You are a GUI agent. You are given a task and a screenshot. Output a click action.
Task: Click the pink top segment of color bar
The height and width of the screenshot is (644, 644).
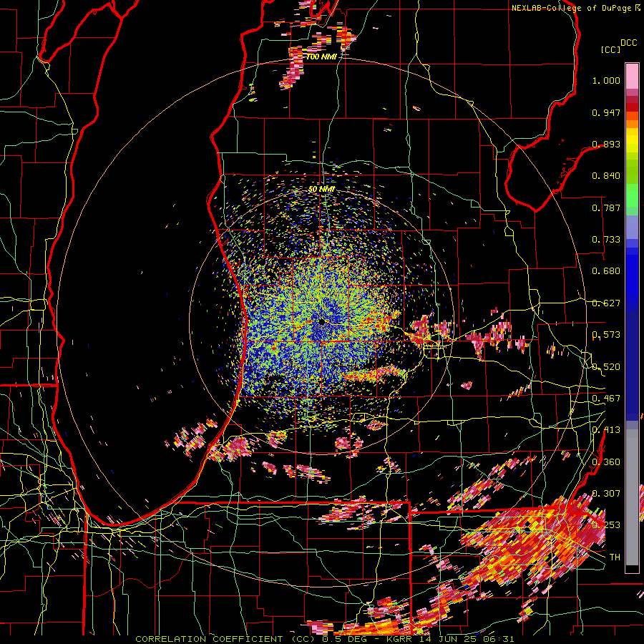632,76
